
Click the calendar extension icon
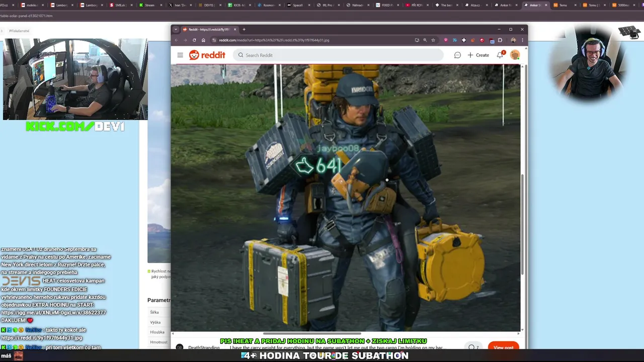(492, 40)
